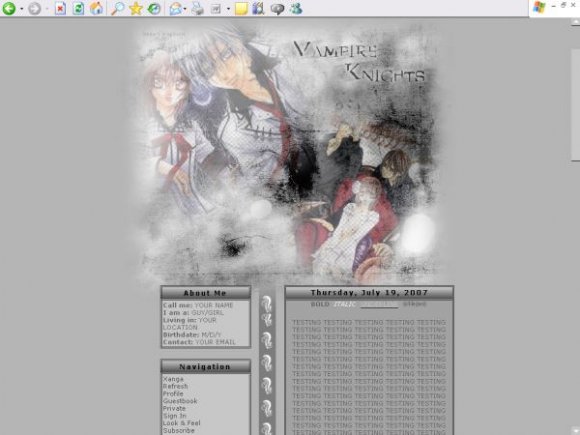Click the Sign In navigation link
This screenshot has height=435, width=580.
(175, 416)
